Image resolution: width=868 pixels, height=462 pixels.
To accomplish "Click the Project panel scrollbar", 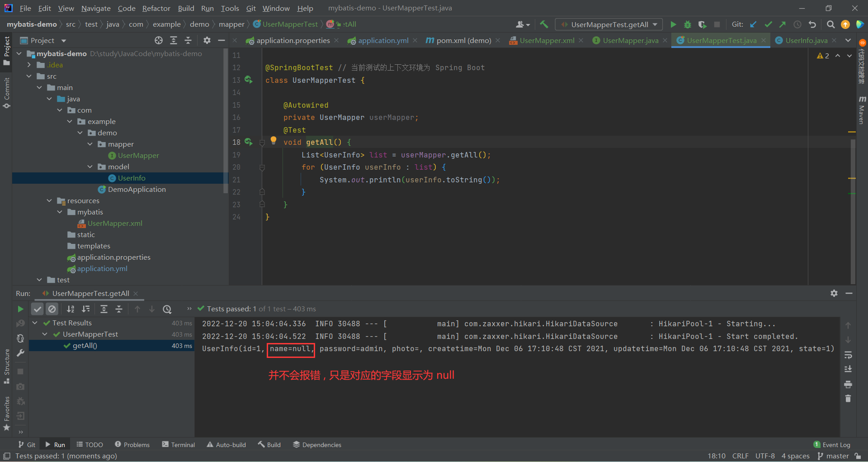I will pos(226,121).
